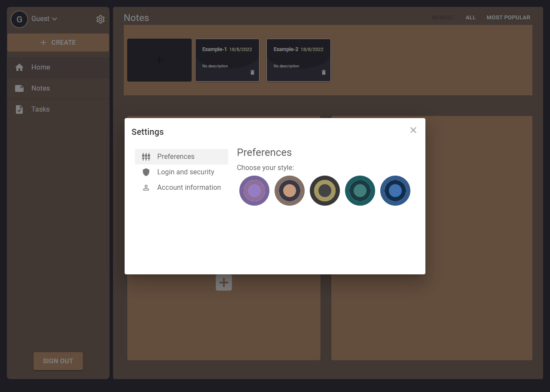The height and width of the screenshot is (392, 550).
Task: Open the Notes section icon
Action: [x=19, y=88]
